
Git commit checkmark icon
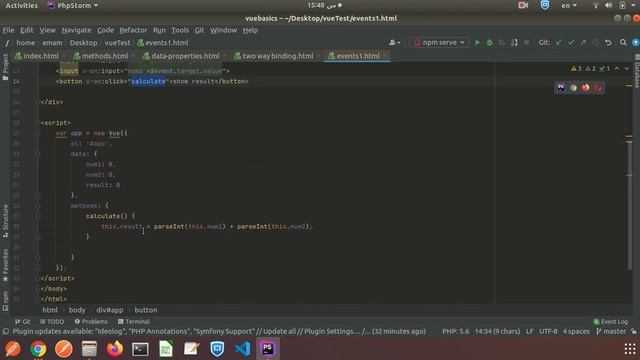point(571,42)
